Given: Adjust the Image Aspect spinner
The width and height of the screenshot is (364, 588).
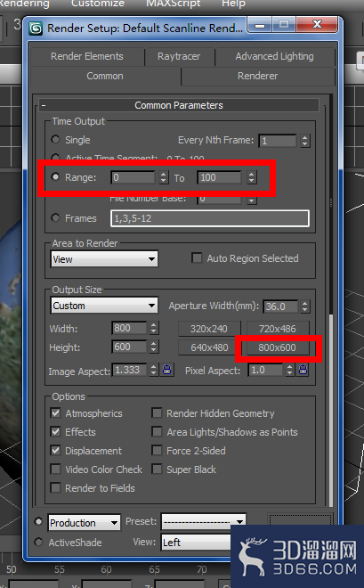Looking at the screenshot, I should [x=154, y=370].
